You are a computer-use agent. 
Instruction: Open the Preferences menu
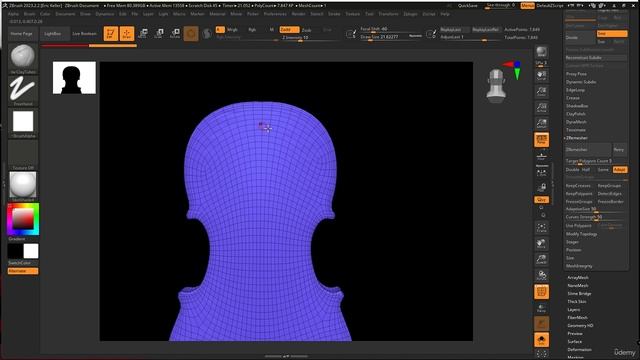click(275, 14)
